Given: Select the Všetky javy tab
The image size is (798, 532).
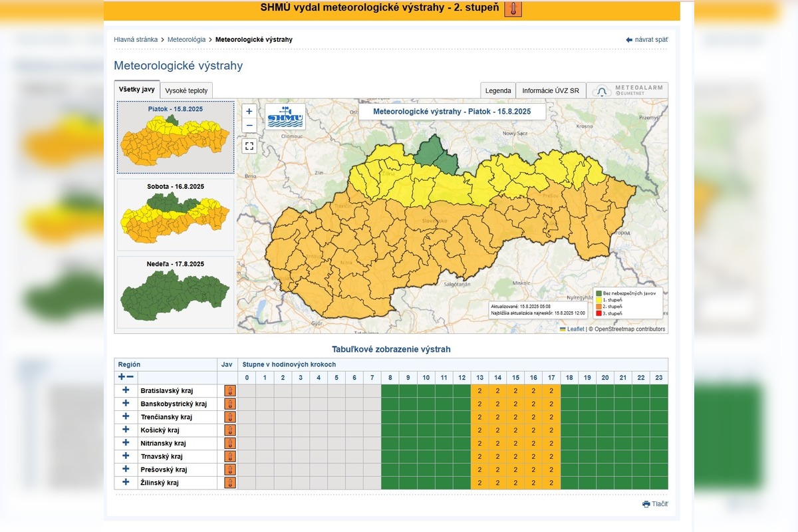Looking at the screenshot, I should 137,89.
